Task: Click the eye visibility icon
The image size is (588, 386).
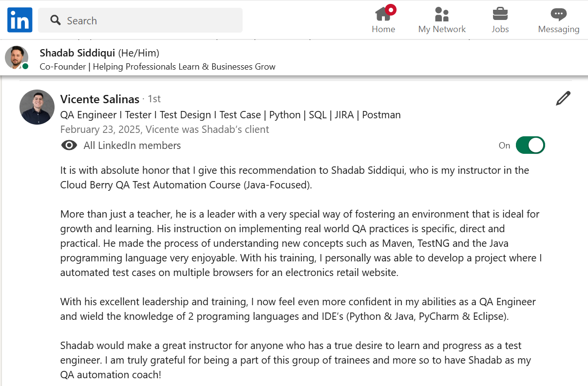Action: coord(69,146)
